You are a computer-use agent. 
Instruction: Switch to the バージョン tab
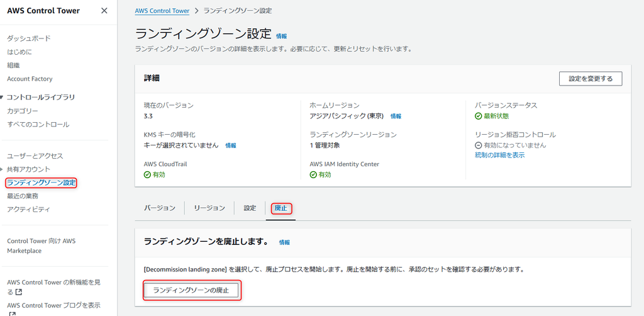pyautogui.click(x=160, y=208)
